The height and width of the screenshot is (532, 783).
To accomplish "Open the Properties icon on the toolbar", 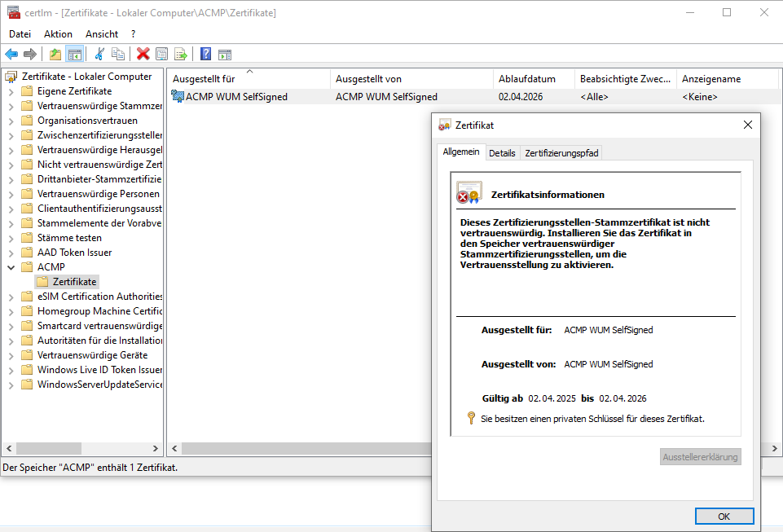I will pyautogui.click(x=161, y=54).
